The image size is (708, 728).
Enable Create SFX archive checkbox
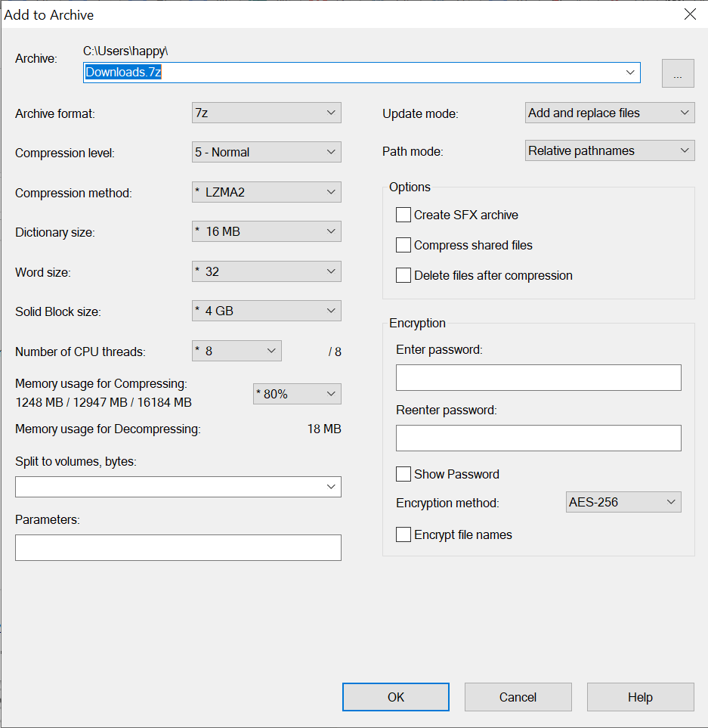pos(403,215)
